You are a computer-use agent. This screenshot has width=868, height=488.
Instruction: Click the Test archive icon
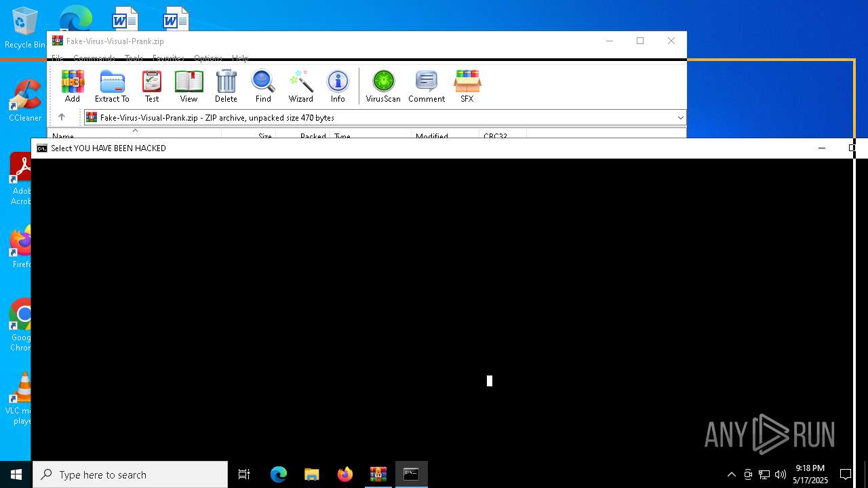(x=152, y=86)
